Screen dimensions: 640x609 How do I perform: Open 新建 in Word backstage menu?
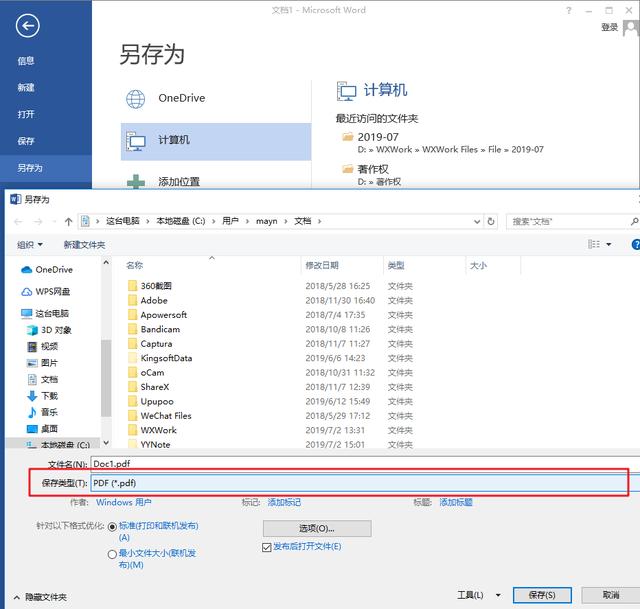tap(26, 87)
